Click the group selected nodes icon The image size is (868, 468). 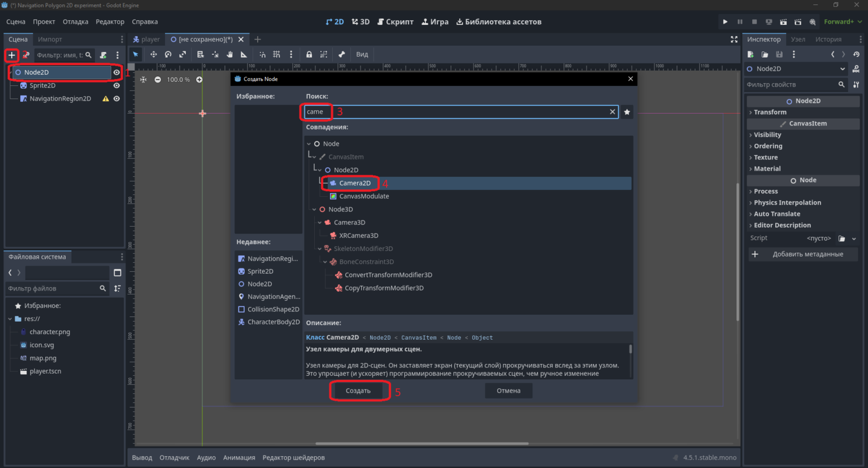click(324, 54)
